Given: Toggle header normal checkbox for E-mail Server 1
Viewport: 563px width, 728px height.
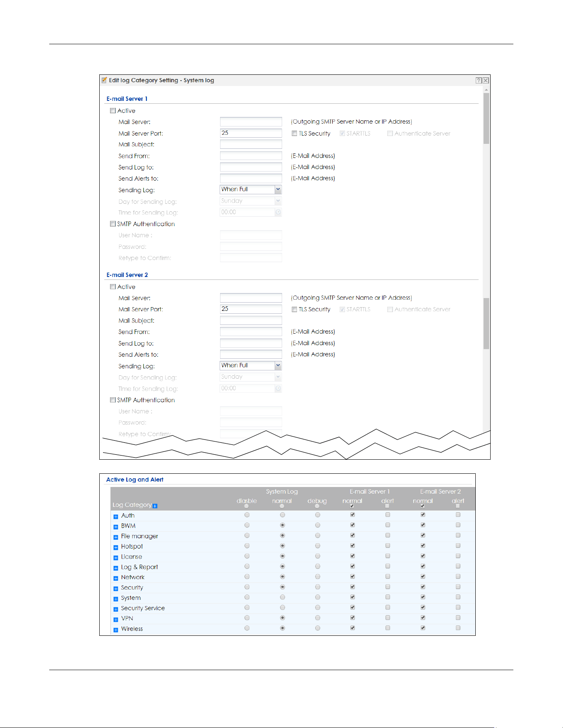Looking at the screenshot, I should [352, 506].
